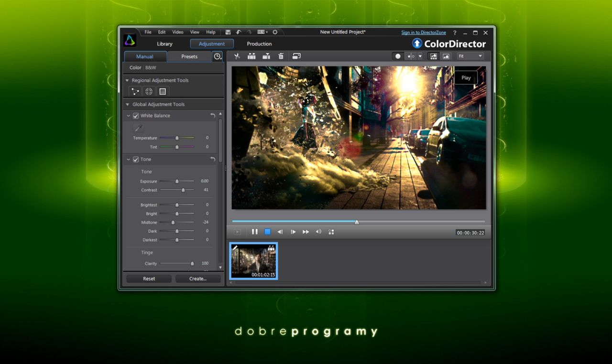This screenshot has height=364, width=612.
Task: Select the regional mask path tool
Action: pyautogui.click(x=135, y=91)
